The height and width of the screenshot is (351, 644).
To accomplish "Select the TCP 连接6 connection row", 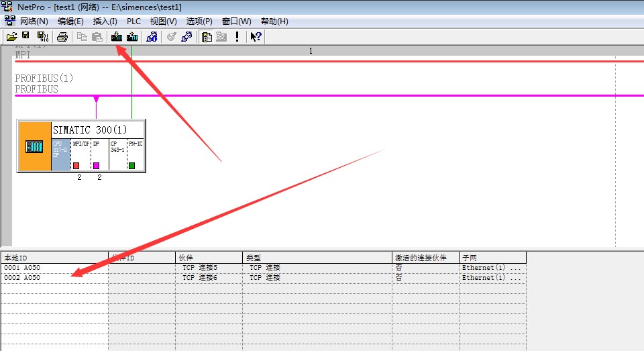I will click(200, 277).
